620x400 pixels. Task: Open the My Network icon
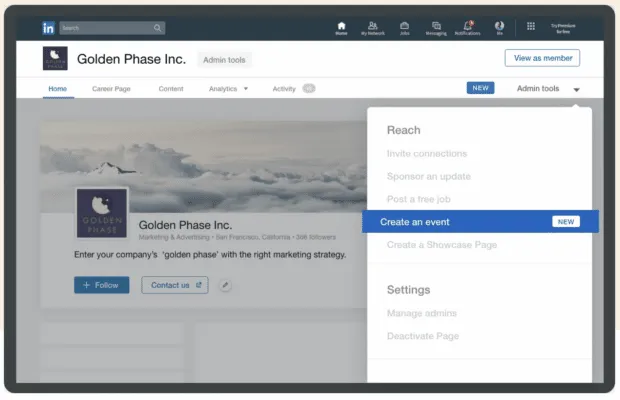click(372, 28)
